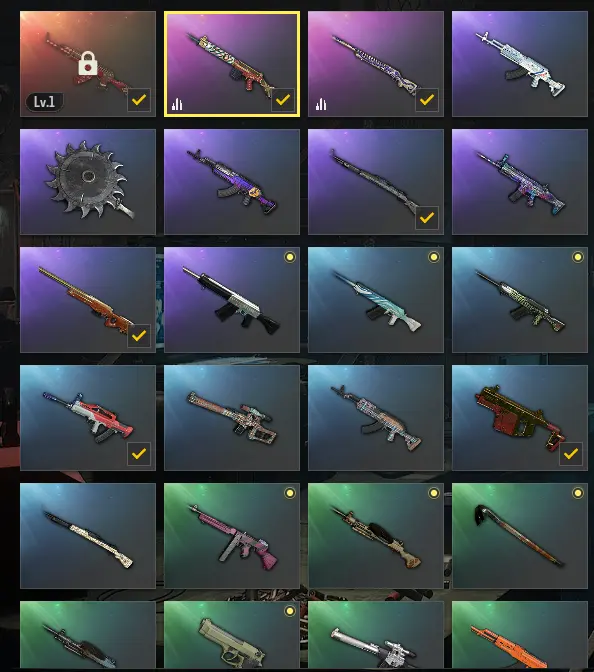Choose the crowbar melee skin
This screenshot has width=594, height=672.
520,536
